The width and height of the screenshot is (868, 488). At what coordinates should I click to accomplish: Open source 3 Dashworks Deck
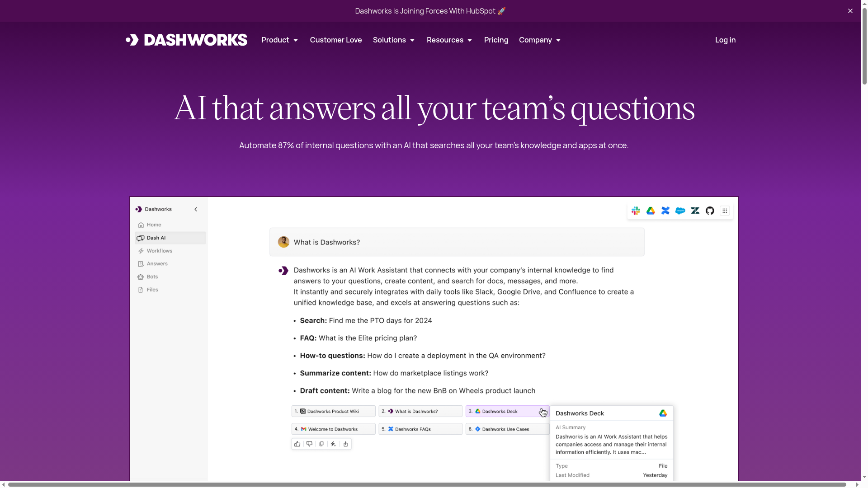(x=507, y=411)
